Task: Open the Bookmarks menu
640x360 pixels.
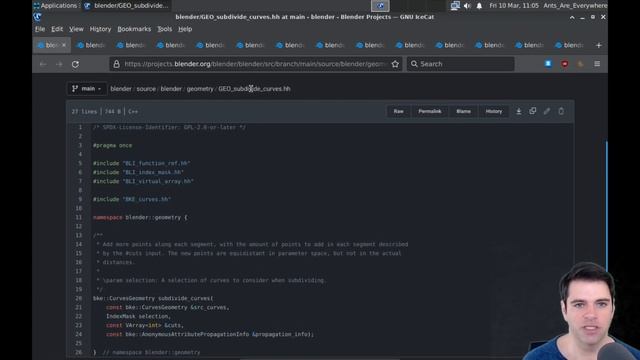Action: coord(134,29)
